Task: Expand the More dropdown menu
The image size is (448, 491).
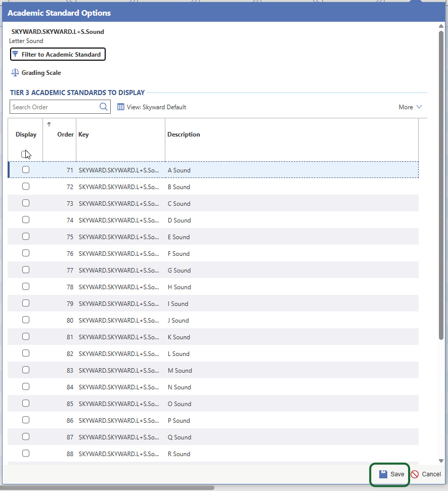Action: coord(410,107)
